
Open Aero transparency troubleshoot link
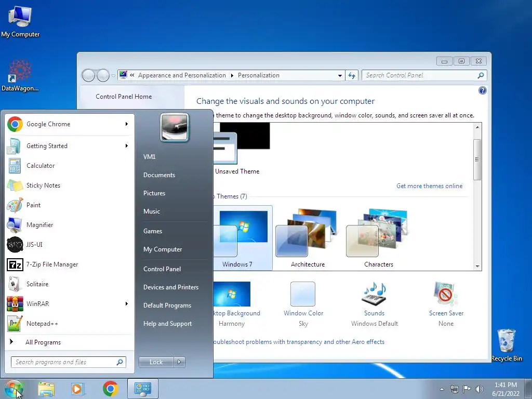pos(299,342)
